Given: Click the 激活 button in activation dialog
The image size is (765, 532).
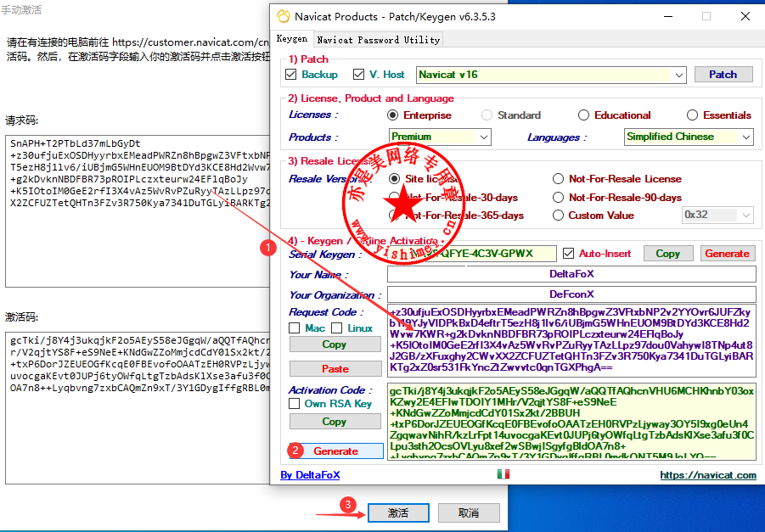Looking at the screenshot, I should click(x=398, y=513).
